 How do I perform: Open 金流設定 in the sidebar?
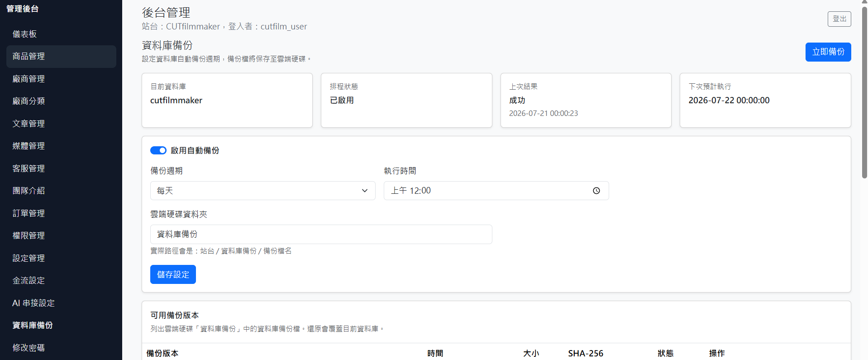click(x=61, y=280)
